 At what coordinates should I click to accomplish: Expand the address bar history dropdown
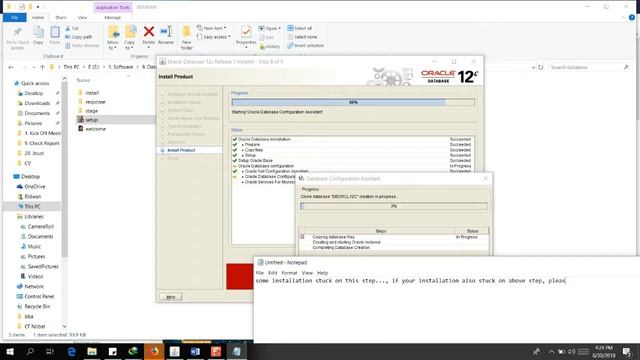533,67
